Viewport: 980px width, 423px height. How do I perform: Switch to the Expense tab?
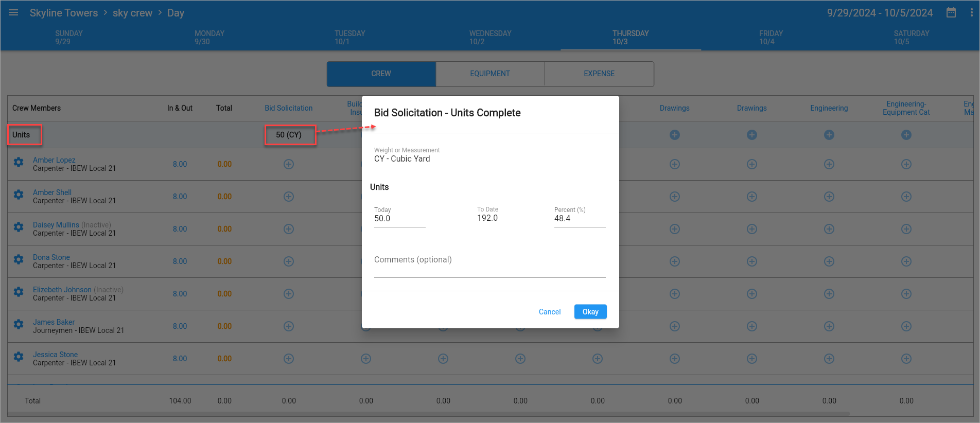[599, 74]
